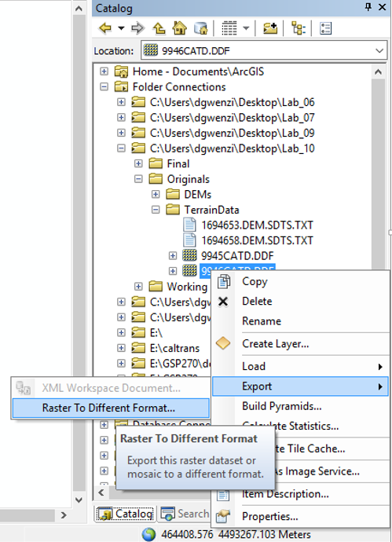Select 9945CATD.DDF raster dataset
The width and height of the screenshot is (392, 542).
[237, 256]
